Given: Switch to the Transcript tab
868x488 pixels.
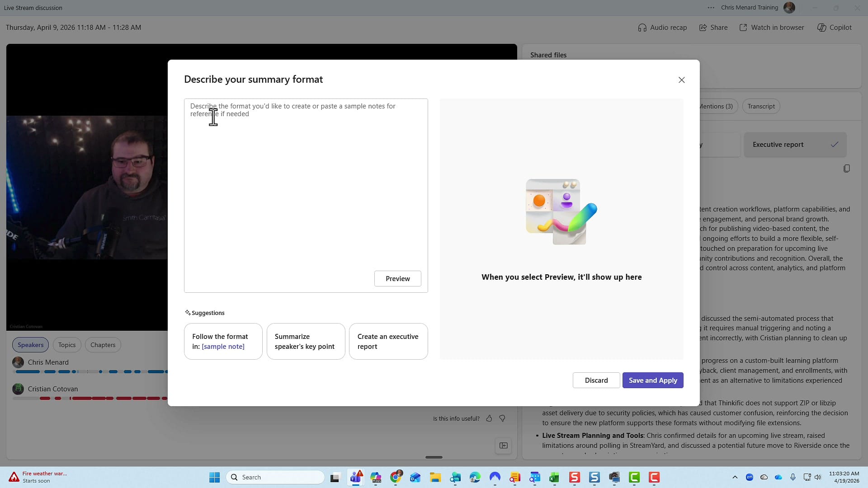Looking at the screenshot, I should pos(761,106).
